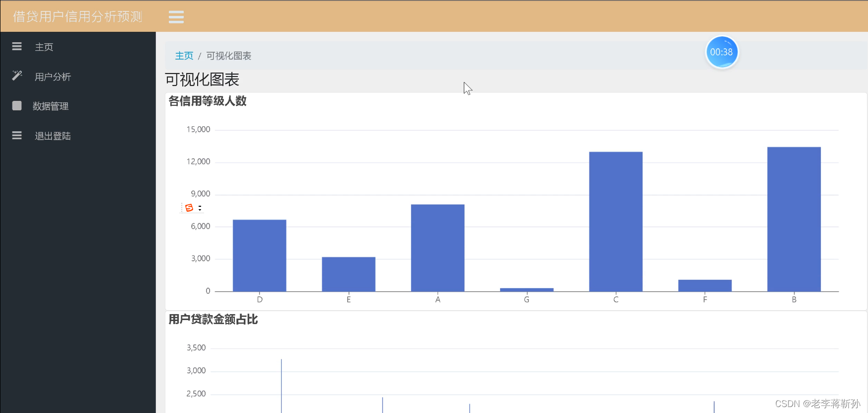Click the bar for grade A

point(438,248)
